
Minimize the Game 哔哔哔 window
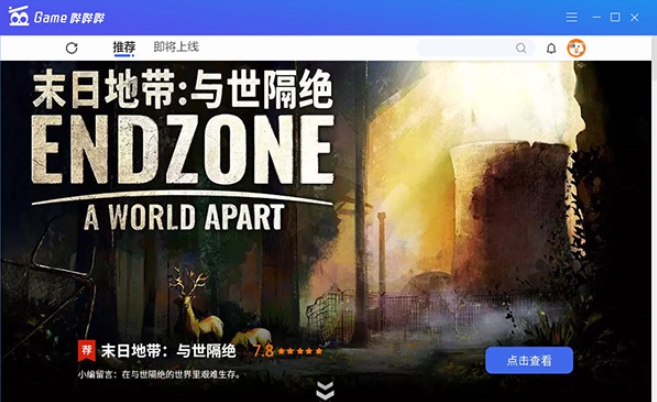pos(597,17)
